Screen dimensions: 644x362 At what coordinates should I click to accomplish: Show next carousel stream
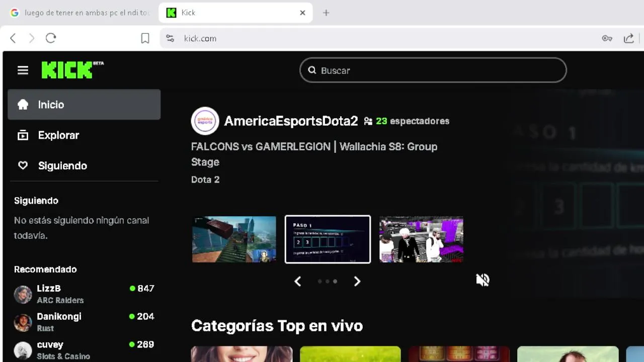tap(357, 282)
